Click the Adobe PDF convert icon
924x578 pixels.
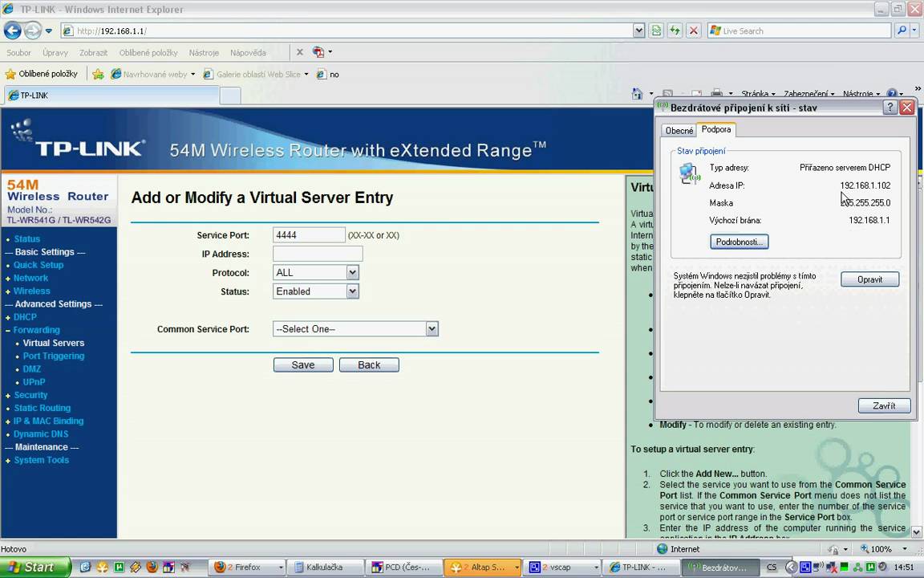click(x=318, y=52)
